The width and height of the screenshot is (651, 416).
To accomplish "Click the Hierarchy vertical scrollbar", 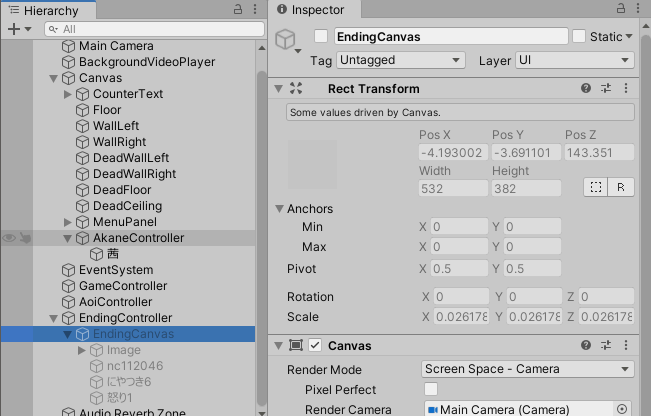I will tap(262, 239).
